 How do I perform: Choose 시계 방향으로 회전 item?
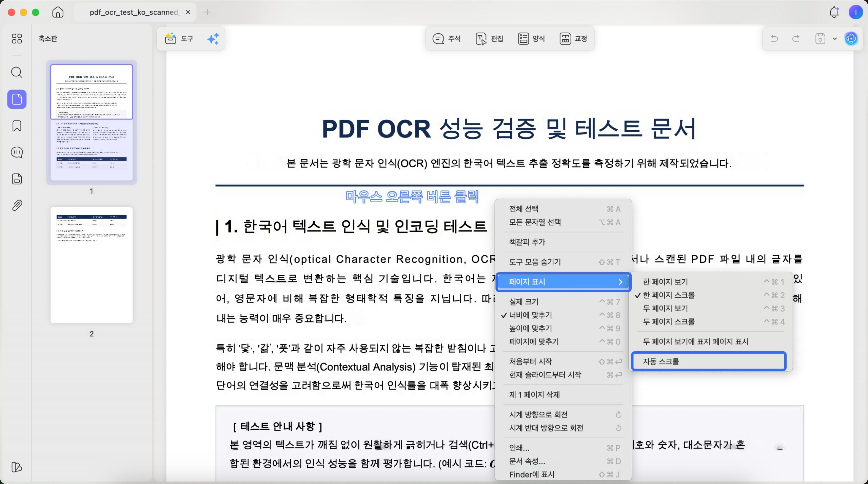pos(563,415)
